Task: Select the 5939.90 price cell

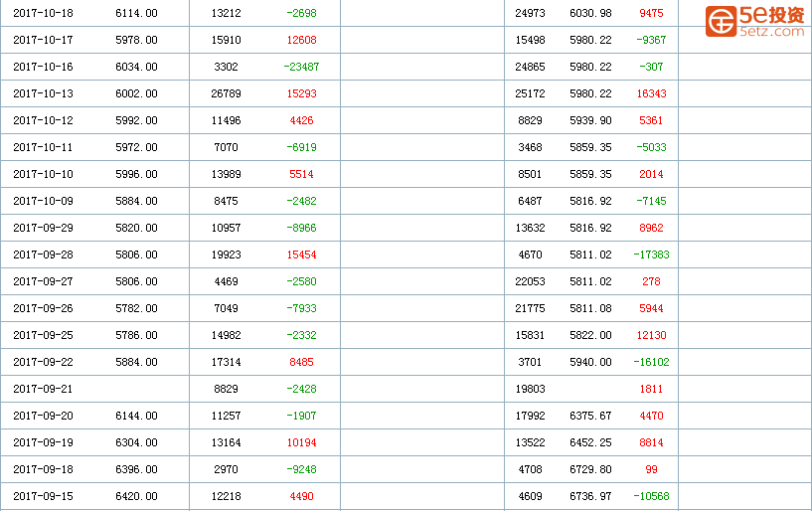Action: point(590,120)
